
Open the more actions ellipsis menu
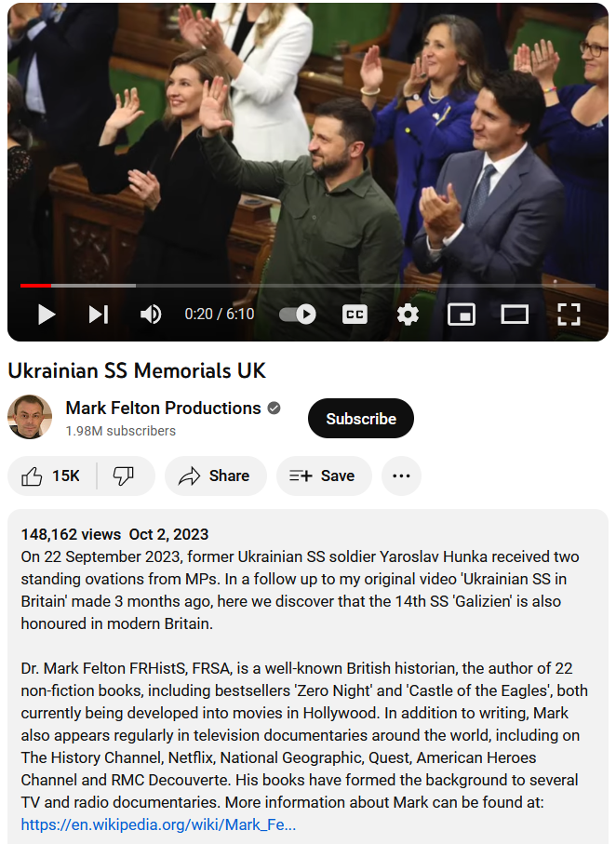(401, 476)
